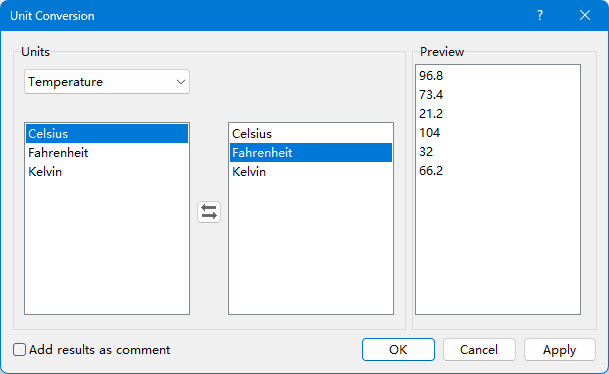Screen dimensions: 609x374
Task: Select Celsius in the source units list
Action: (107, 134)
